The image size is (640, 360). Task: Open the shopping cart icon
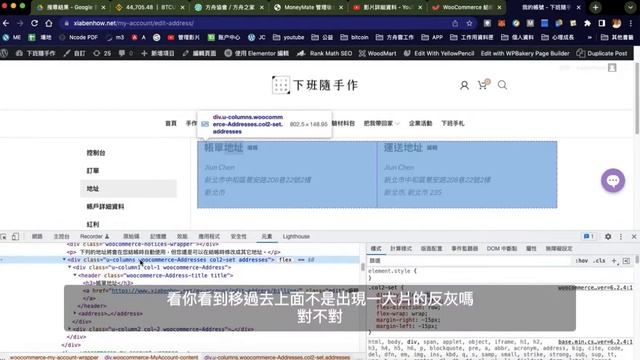coord(483,84)
